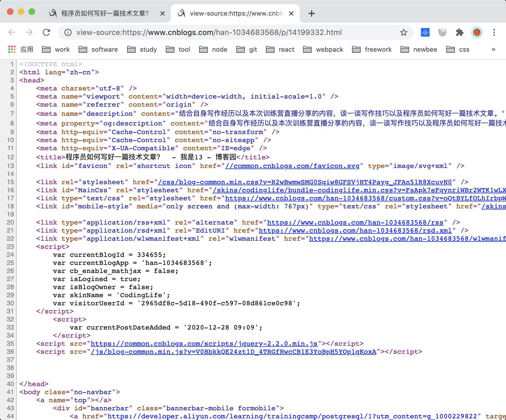Click the closing </head> tag on line 40
Image resolution: width=506 pixels, height=420 pixels.
click(x=34, y=384)
